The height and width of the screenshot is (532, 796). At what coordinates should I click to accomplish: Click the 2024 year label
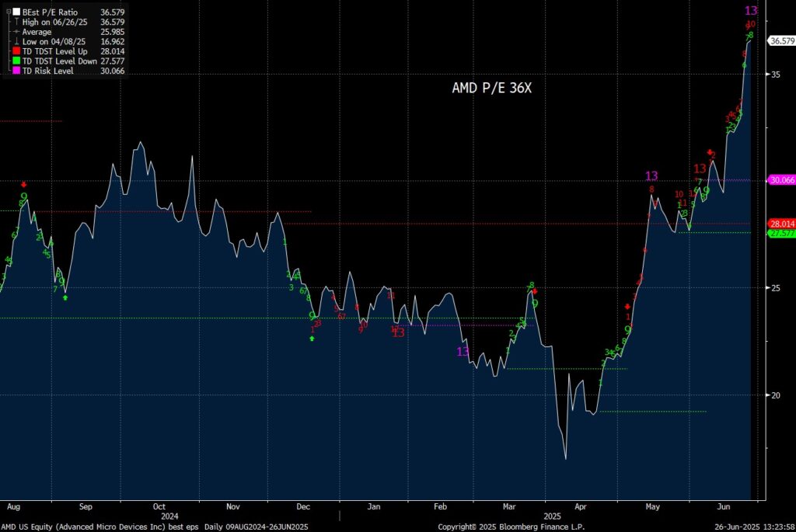pos(169,516)
